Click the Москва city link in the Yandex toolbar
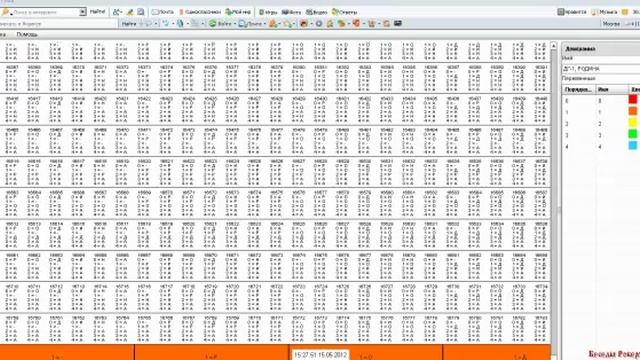 pyautogui.click(x=611, y=24)
